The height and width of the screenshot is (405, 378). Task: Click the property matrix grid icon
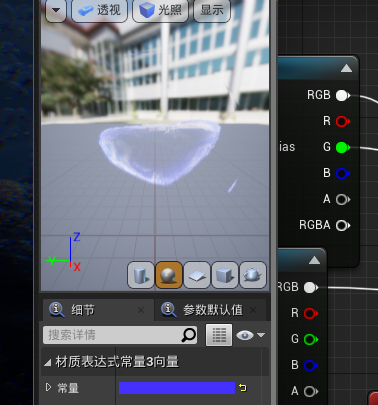click(x=219, y=335)
